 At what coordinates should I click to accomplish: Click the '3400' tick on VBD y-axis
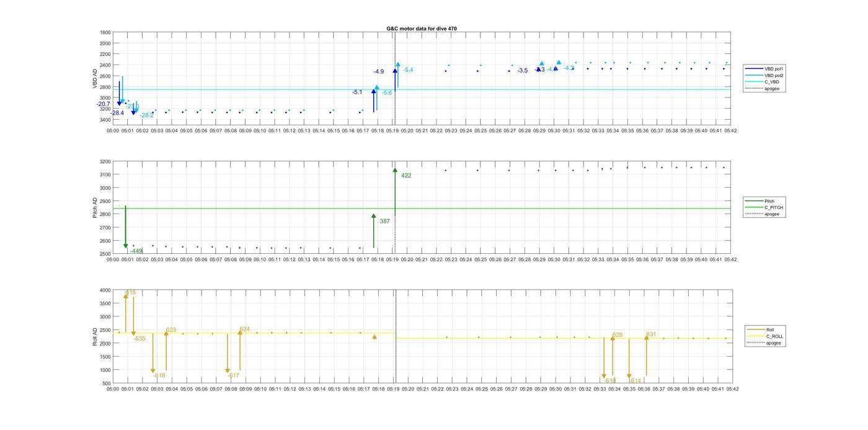click(105, 120)
